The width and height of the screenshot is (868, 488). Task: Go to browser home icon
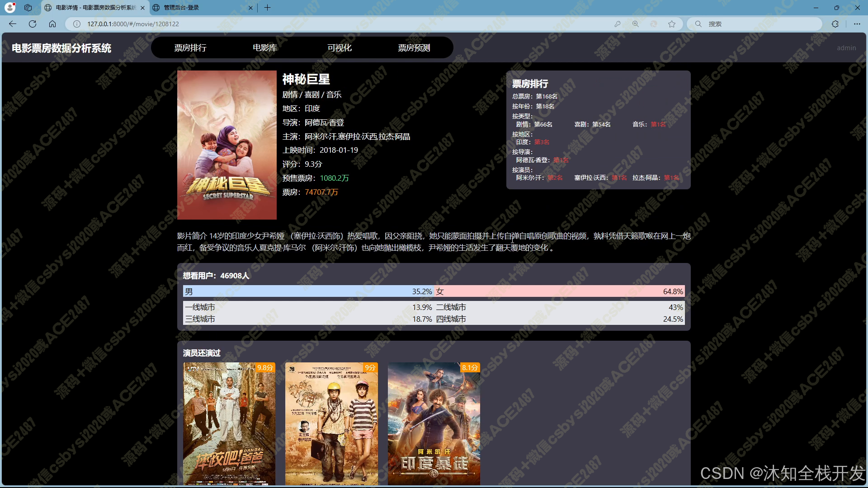52,24
